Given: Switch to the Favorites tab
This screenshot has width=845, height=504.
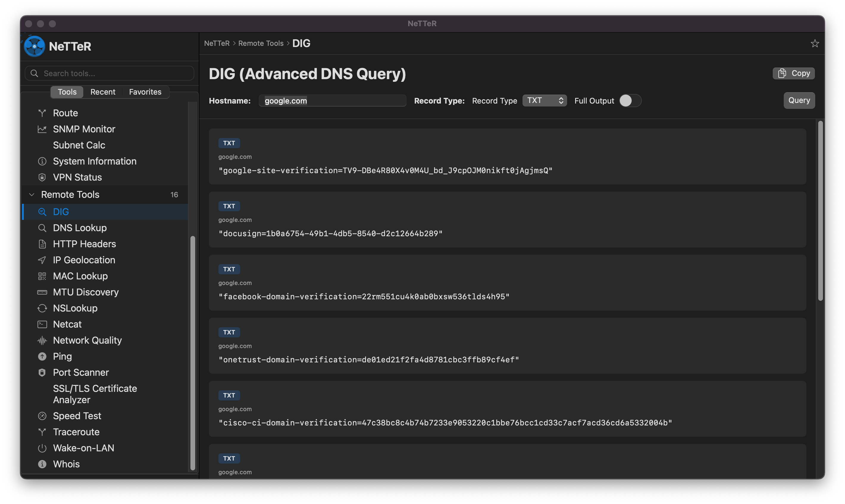Looking at the screenshot, I should (x=145, y=92).
